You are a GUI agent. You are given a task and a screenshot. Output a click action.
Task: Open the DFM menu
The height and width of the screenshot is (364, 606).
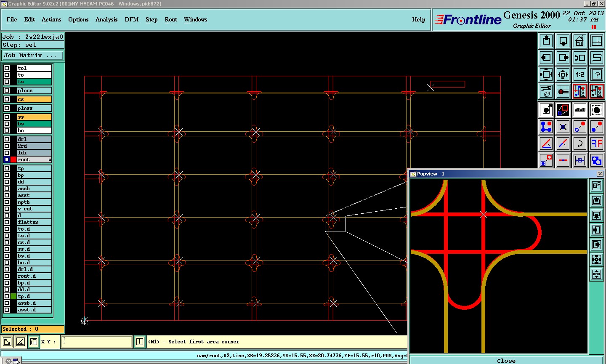132,19
